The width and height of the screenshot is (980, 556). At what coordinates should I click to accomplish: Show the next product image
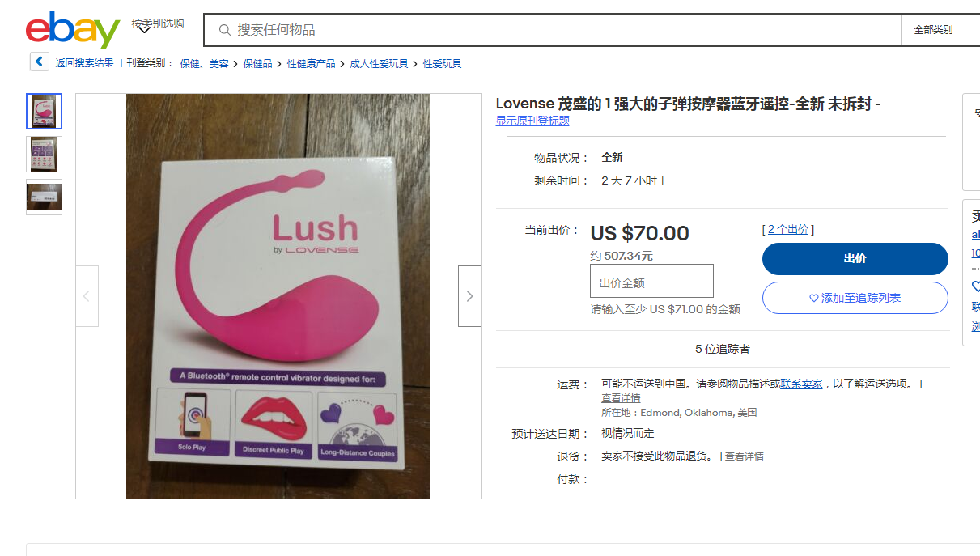(x=469, y=296)
